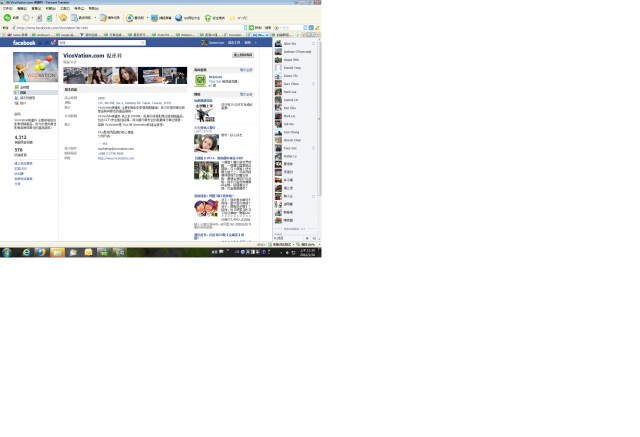Click the Taipei address link

coord(134,103)
